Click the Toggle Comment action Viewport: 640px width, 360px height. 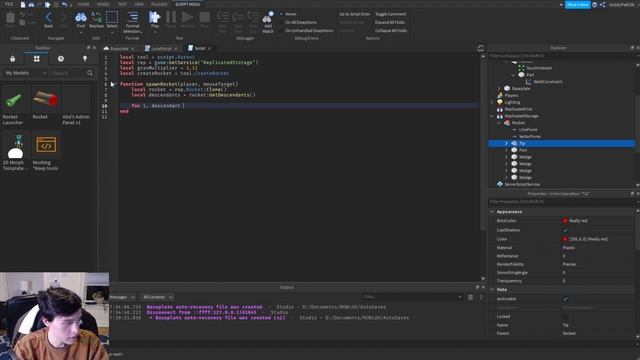point(391,14)
